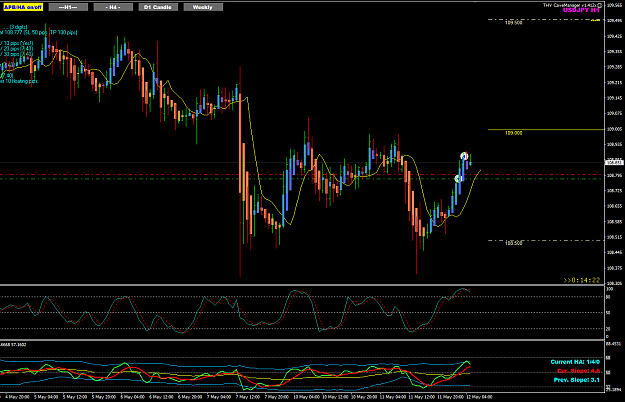The width and height of the screenshot is (625, 402).
Task: Click the floating pips info line
Action: coord(19,81)
